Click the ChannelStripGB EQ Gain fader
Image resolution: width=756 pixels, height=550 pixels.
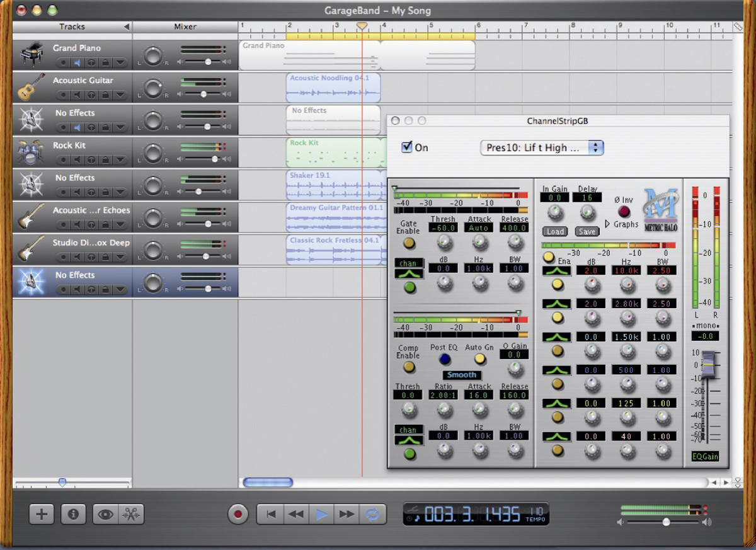click(708, 364)
